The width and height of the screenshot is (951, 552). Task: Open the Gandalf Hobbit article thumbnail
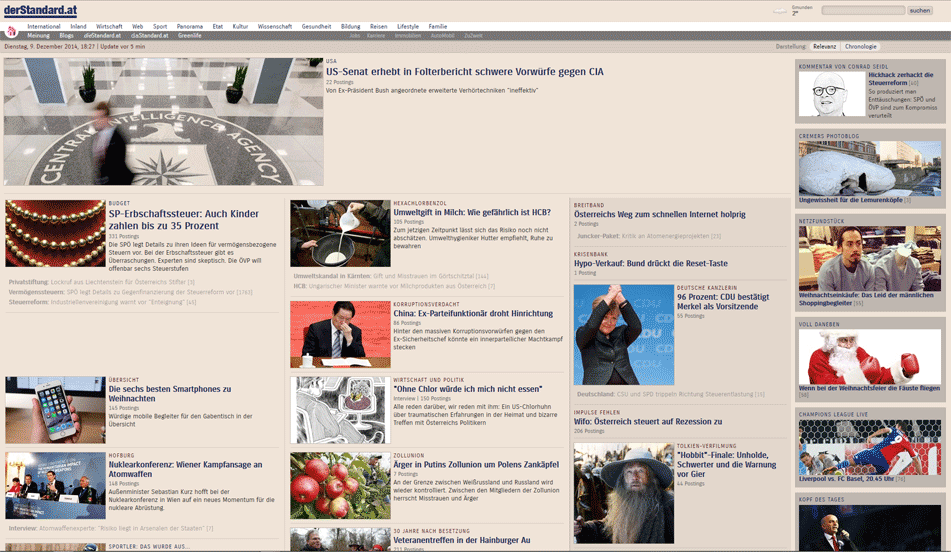623,493
